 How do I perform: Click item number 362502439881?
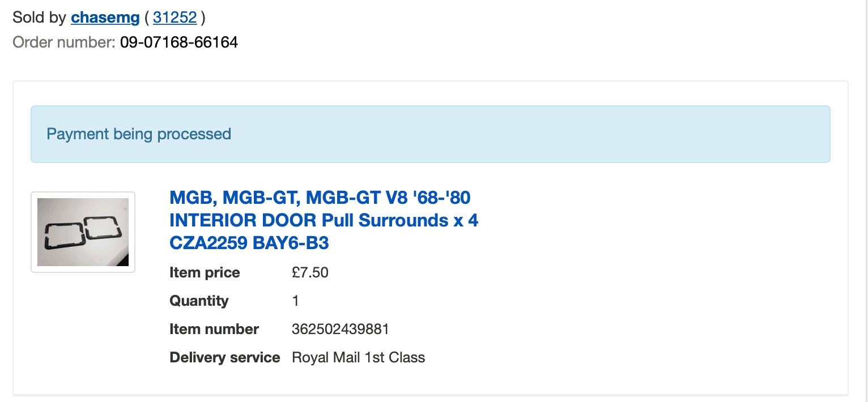pos(341,329)
